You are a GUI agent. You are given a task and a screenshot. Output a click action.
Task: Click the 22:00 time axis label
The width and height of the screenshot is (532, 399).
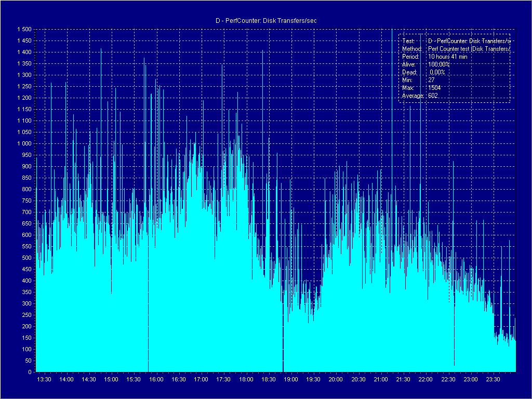coord(425,380)
